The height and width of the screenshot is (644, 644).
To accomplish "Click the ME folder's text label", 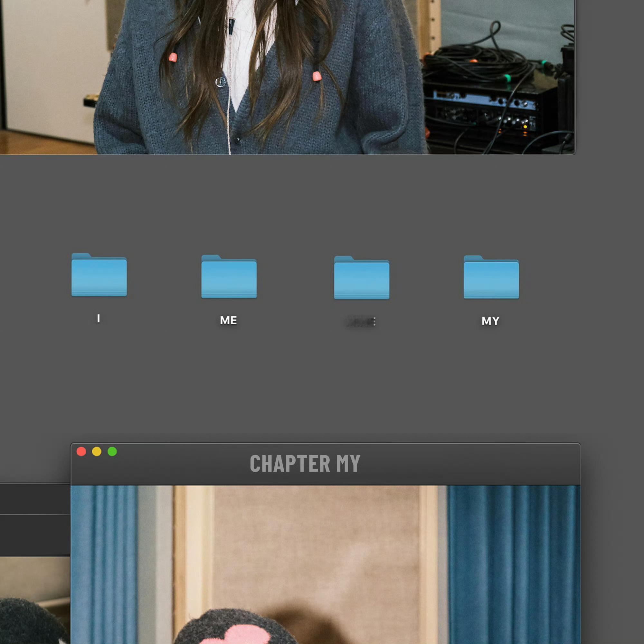I will click(228, 321).
